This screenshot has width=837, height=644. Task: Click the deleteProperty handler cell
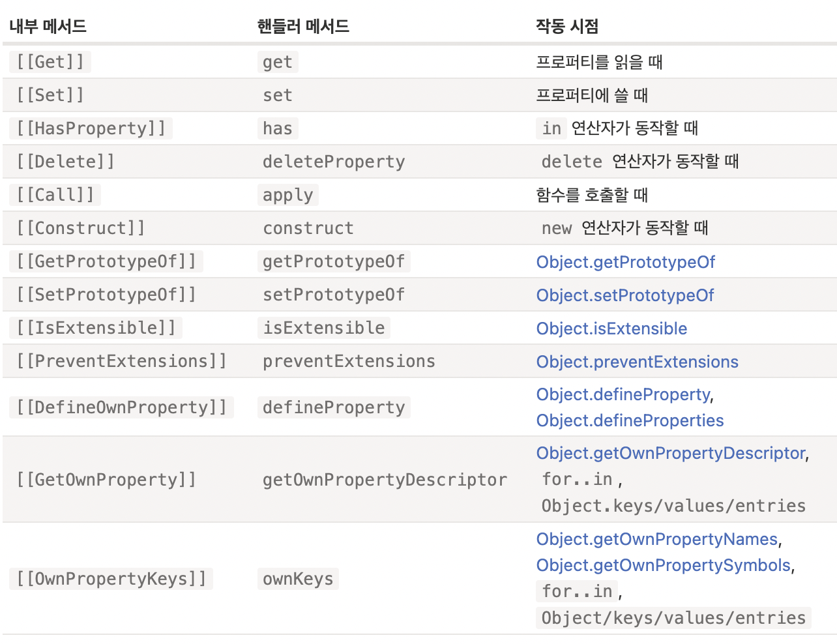pyautogui.click(x=334, y=162)
